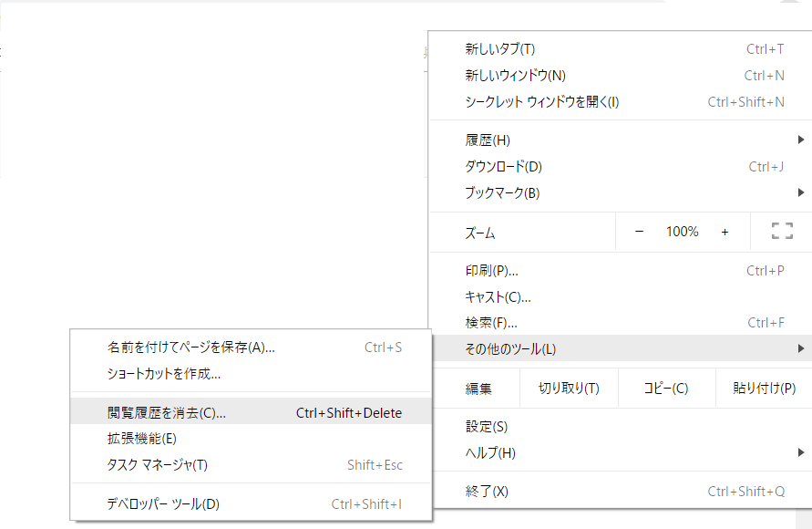The image size is (812, 529).
Task: Click the fullscreen zoom icon
Action: click(781, 231)
